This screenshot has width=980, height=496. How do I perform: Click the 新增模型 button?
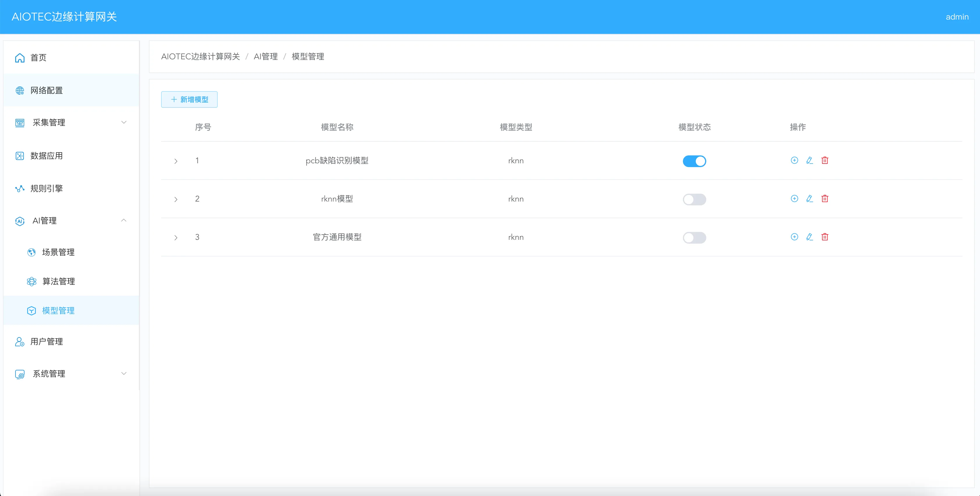pos(189,99)
